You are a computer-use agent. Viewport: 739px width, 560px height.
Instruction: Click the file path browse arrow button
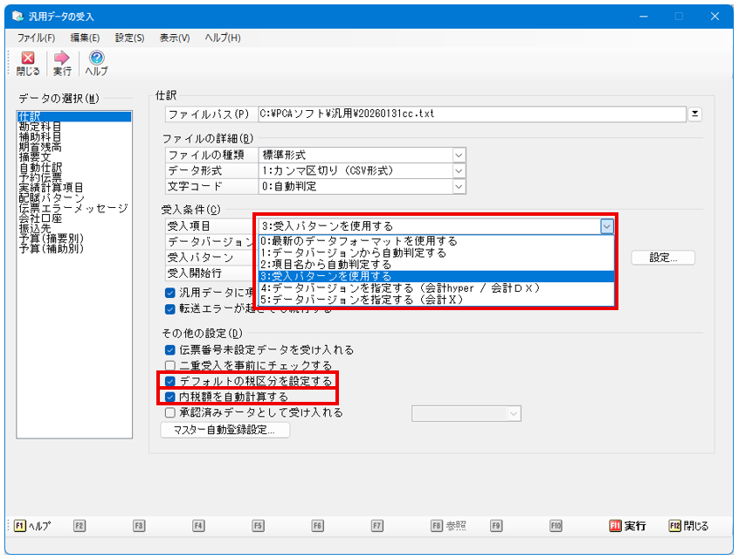pos(695,114)
